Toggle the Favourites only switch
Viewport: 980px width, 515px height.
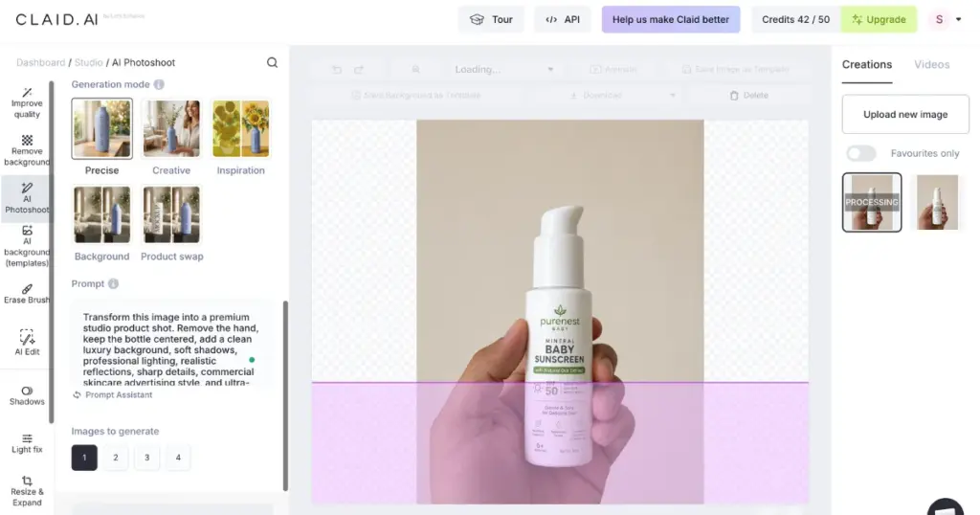tap(861, 153)
